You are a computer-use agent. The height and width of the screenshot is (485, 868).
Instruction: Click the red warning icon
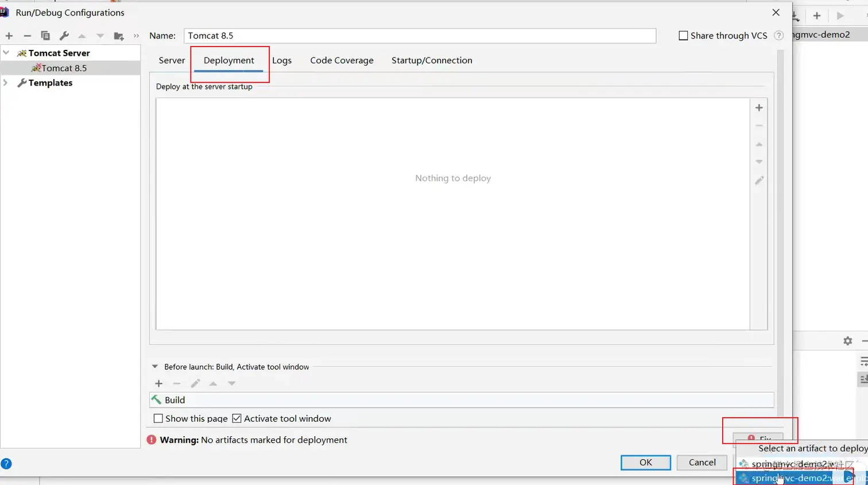point(152,440)
